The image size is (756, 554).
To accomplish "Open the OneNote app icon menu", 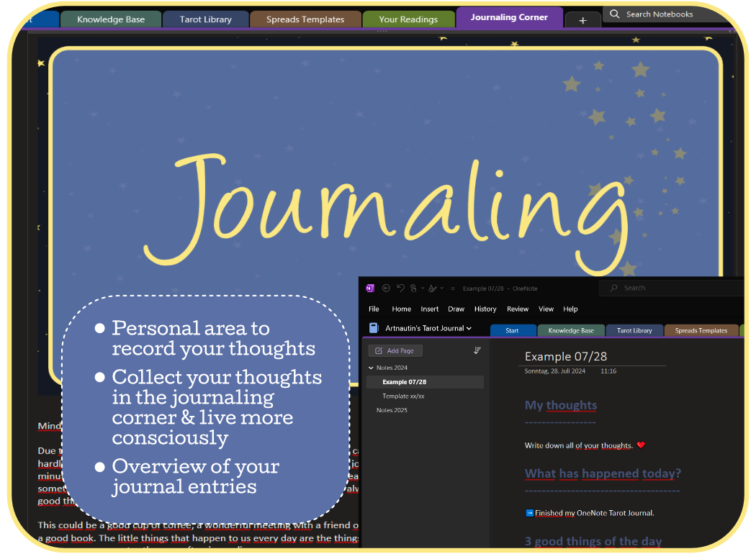I will click(370, 288).
